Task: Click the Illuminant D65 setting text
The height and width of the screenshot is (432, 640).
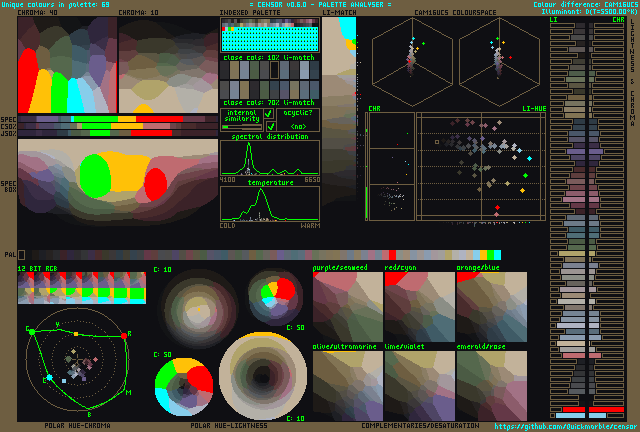Action: [x=584, y=12]
